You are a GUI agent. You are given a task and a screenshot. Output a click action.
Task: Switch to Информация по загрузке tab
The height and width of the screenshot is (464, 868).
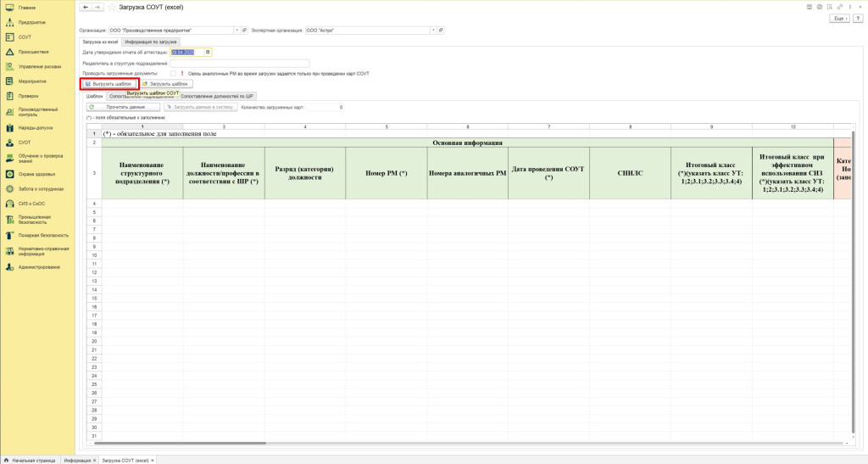pyautogui.click(x=151, y=42)
